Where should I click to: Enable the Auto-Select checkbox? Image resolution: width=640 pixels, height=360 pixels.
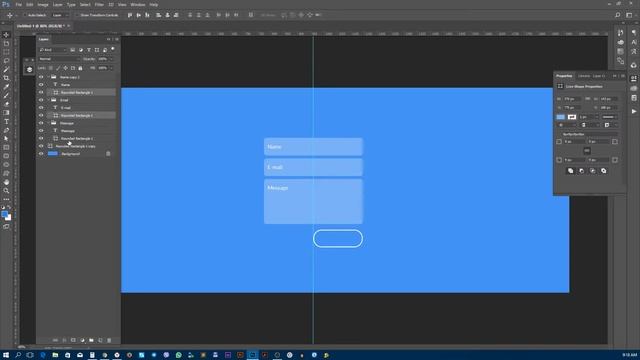pyautogui.click(x=24, y=15)
